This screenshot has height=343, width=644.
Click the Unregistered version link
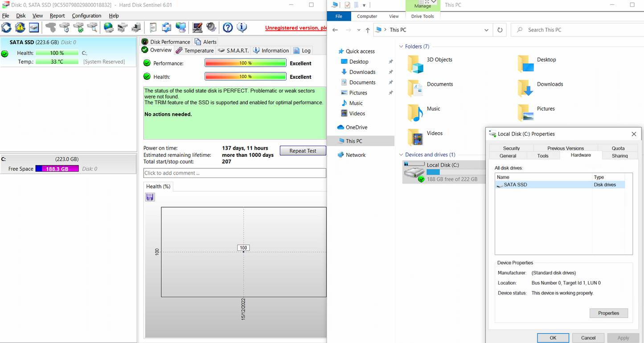click(296, 28)
